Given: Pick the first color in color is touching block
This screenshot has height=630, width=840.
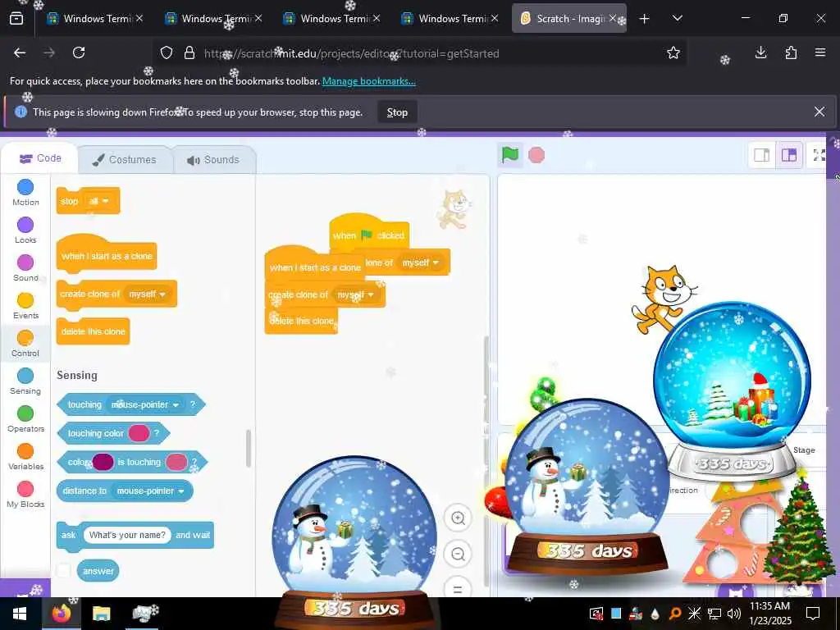Looking at the screenshot, I should tap(103, 462).
